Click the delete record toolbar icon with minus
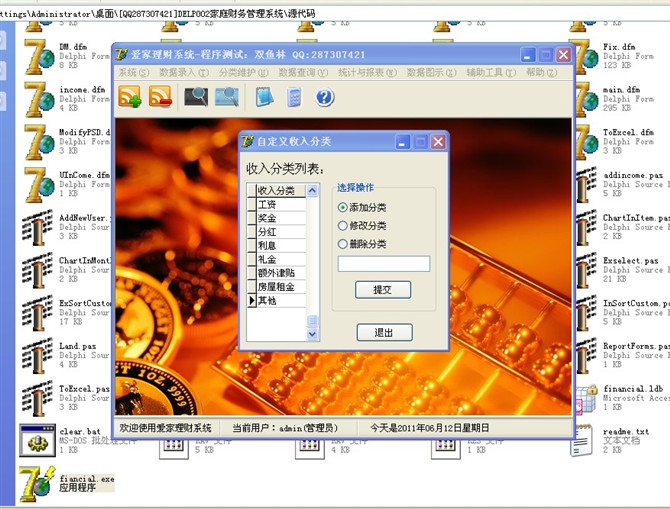This screenshot has height=509, width=670. 160,97
